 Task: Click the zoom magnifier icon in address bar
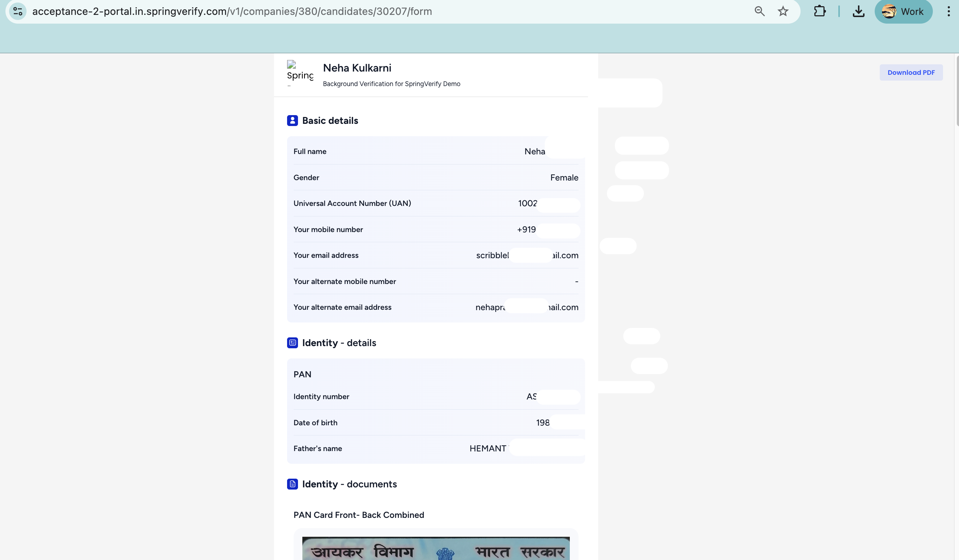(x=759, y=11)
